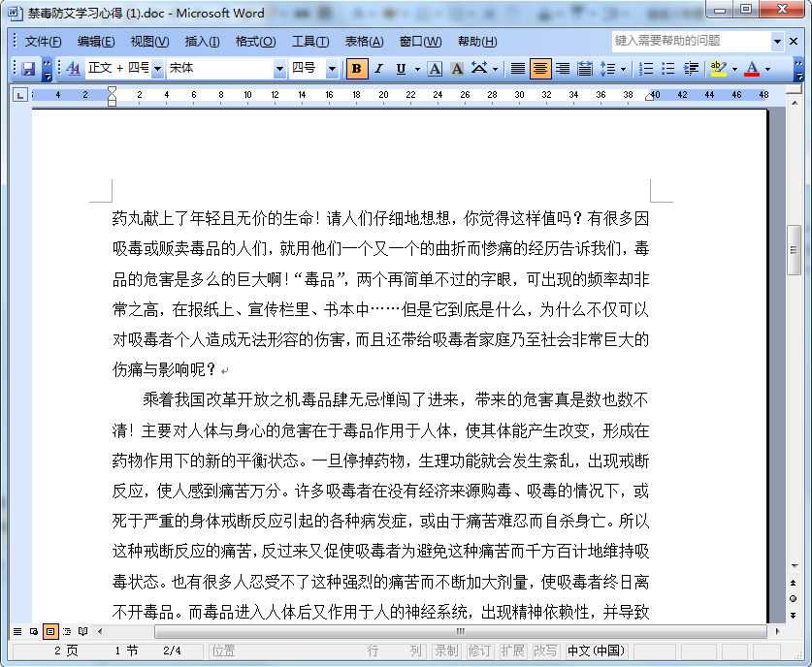Open the Styles and Formatting pane icon
812x667 pixels.
pos(73,68)
